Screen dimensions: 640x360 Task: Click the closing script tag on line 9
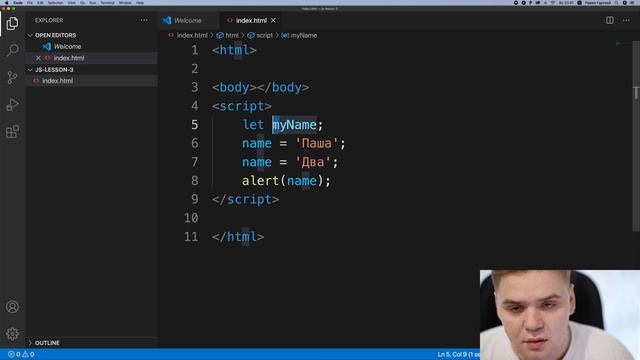(245, 199)
